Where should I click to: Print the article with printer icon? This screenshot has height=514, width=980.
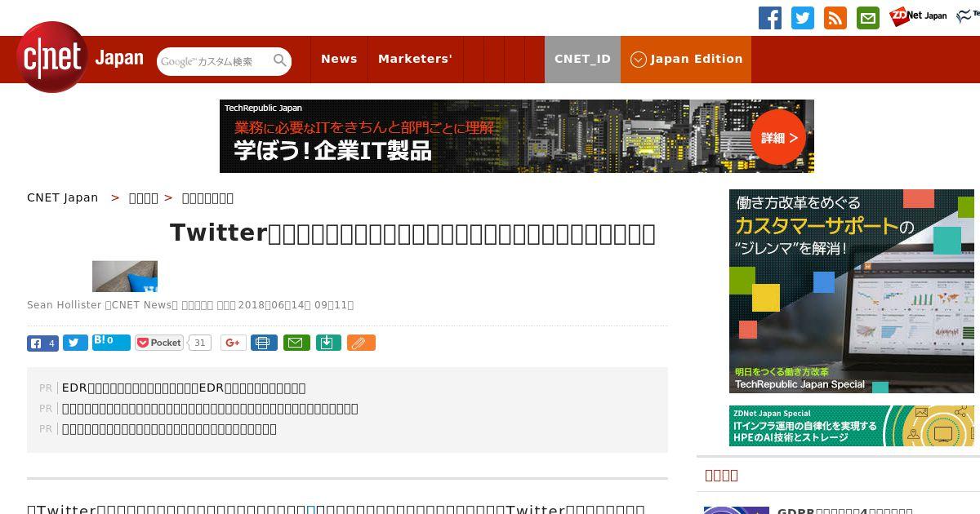(x=263, y=343)
